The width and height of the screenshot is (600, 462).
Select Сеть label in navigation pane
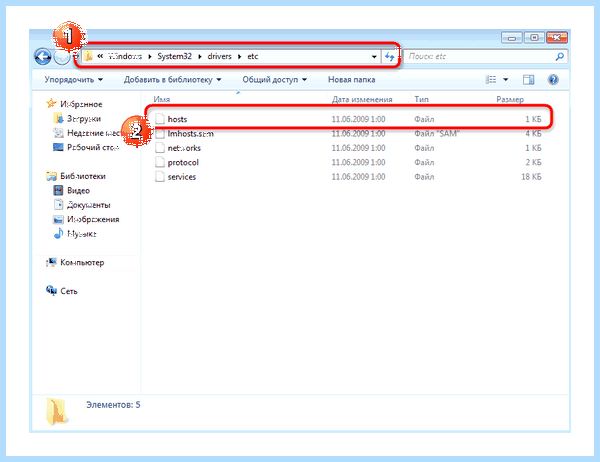click(69, 291)
